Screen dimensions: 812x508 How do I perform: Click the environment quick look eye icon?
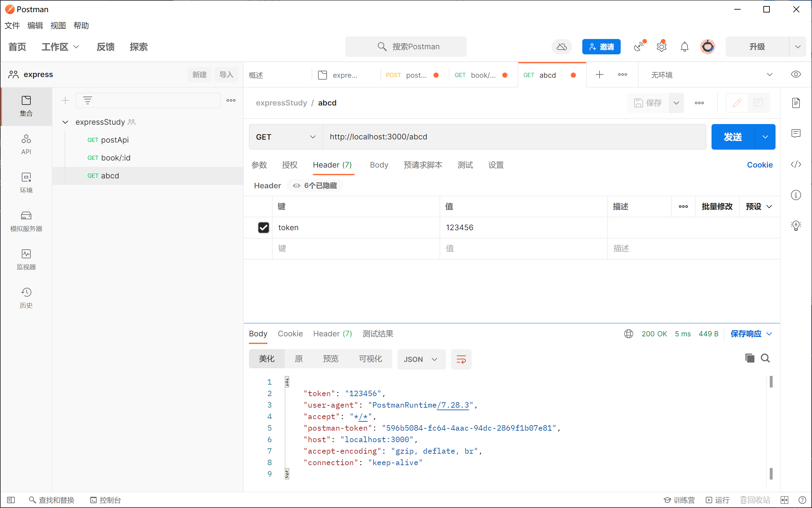pos(796,74)
